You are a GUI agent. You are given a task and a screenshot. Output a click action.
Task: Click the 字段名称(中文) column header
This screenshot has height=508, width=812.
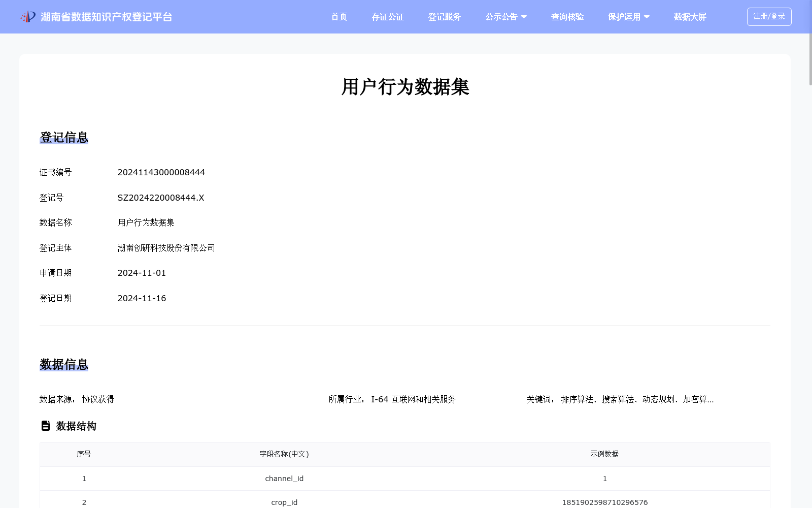(x=284, y=454)
